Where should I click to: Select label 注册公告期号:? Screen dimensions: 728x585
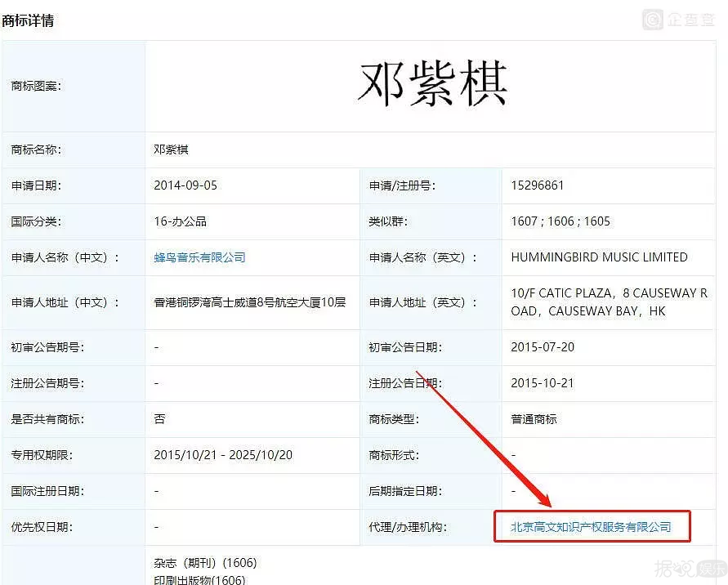[x=47, y=383]
